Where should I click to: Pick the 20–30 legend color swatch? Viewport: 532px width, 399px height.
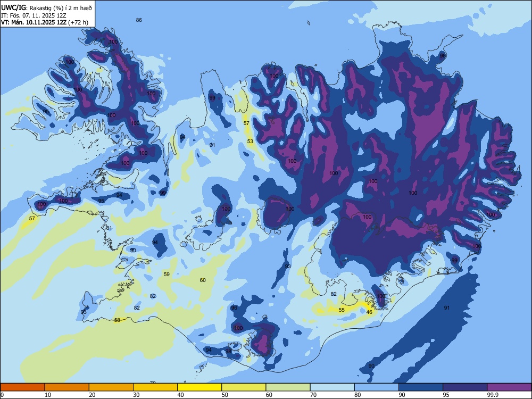pos(111,387)
